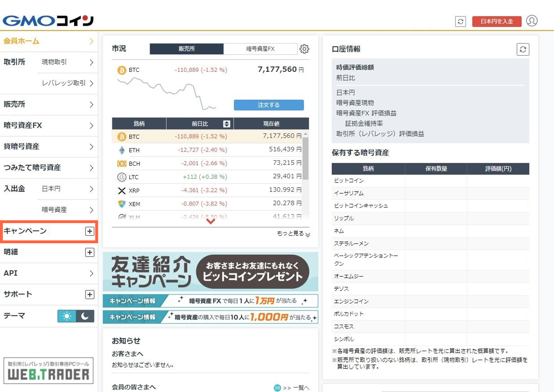The height and width of the screenshot is (392, 554).
Task: Open つみたて暗号資産 sidebar item
Action: pyautogui.click(x=49, y=168)
